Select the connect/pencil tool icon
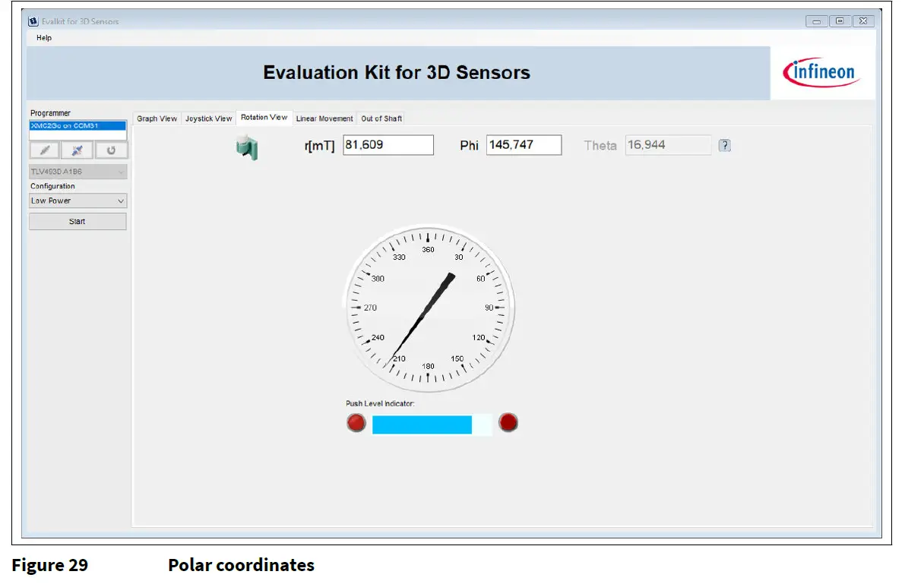The image size is (924, 584). [43, 150]
